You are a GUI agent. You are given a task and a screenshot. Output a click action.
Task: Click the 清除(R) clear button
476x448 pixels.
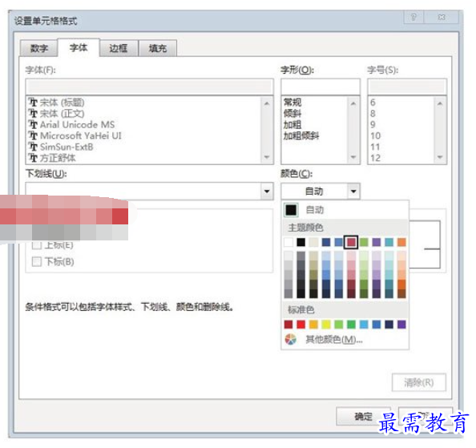tap(418, 382)
